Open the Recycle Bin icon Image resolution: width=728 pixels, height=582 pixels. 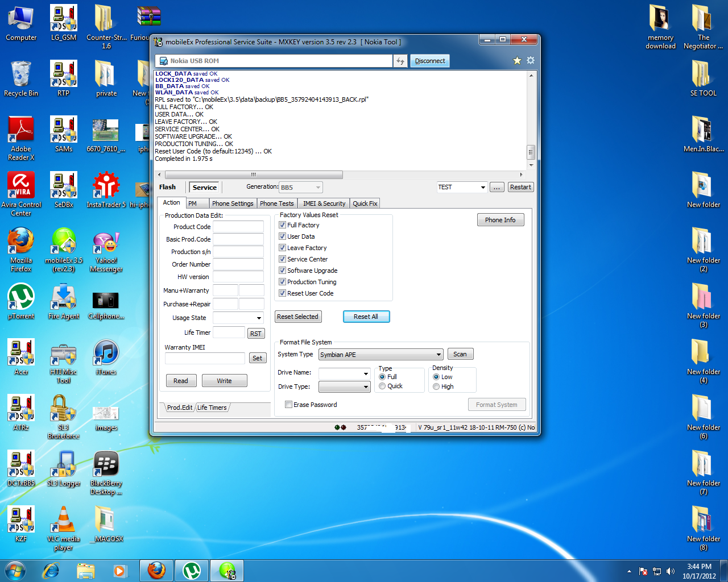tap(21, 79)
